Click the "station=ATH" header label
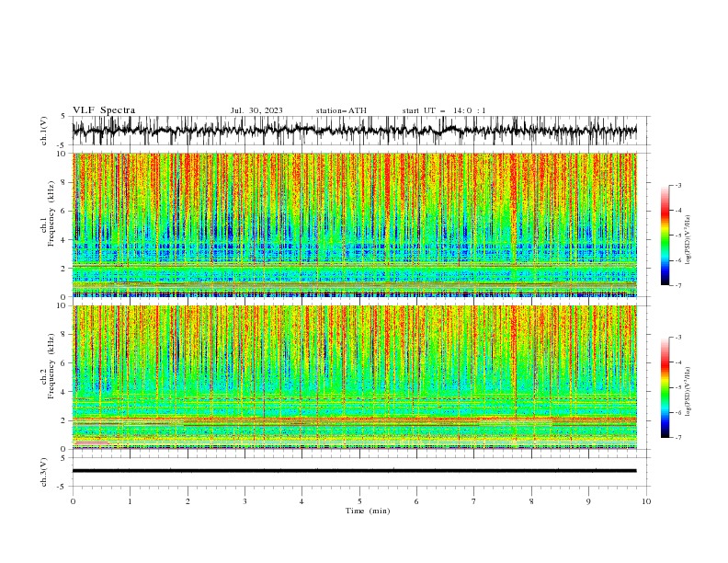Image resolution: width=728 pixels, height=563 pixels. [x=341, y=110]
